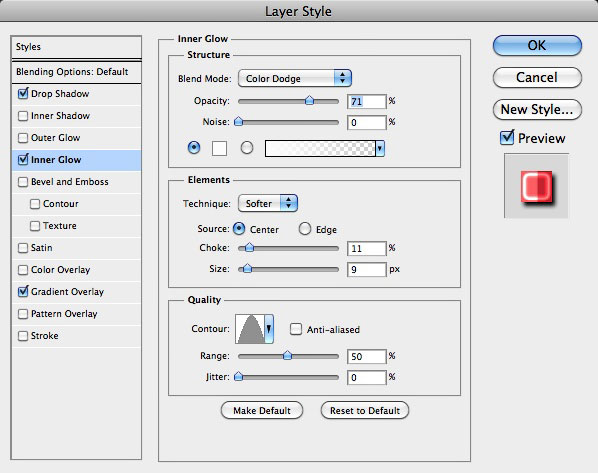The width and height of the screenshot is (598, 473).
Task: Click the Make Default button
Action: coord(262,410)
